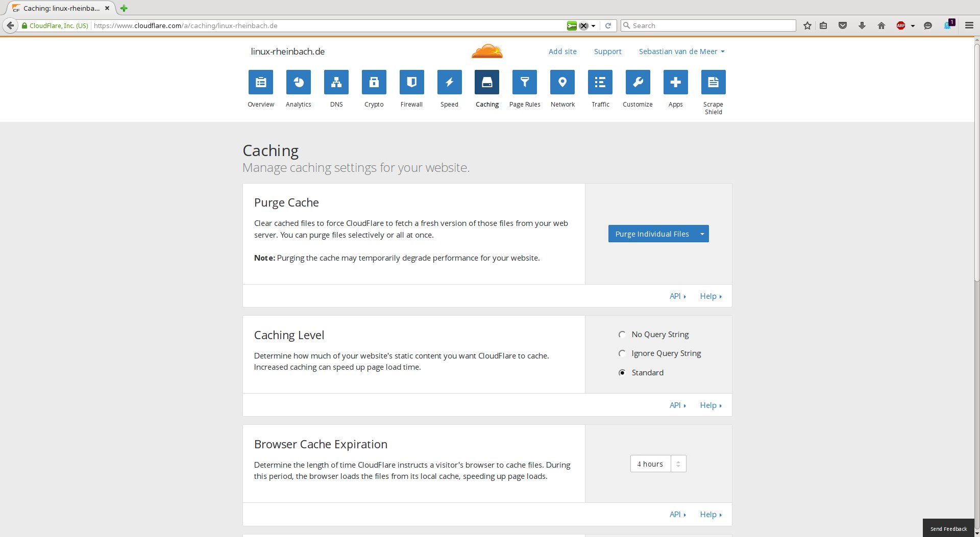Open the bookmarks list icon
This screenshot has height=537, width=980.
(x=823, y=25)
